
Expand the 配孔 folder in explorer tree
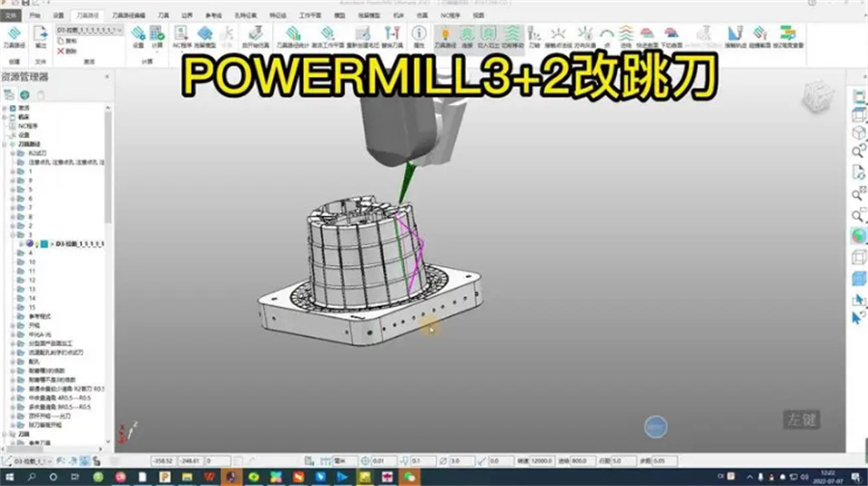tap(13, 362)
